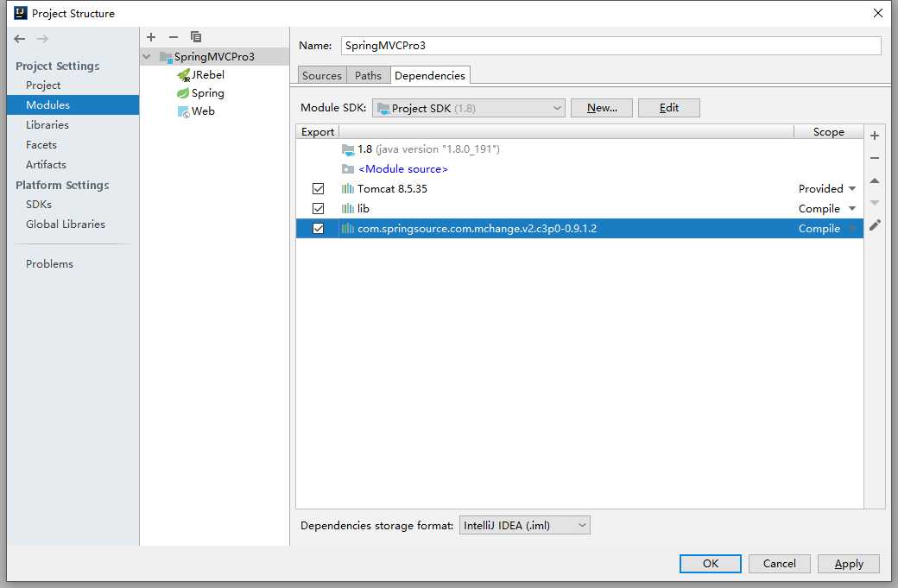
Task: Open scope dropdown for c3p0 library
Action: click(x=852, y=229)
